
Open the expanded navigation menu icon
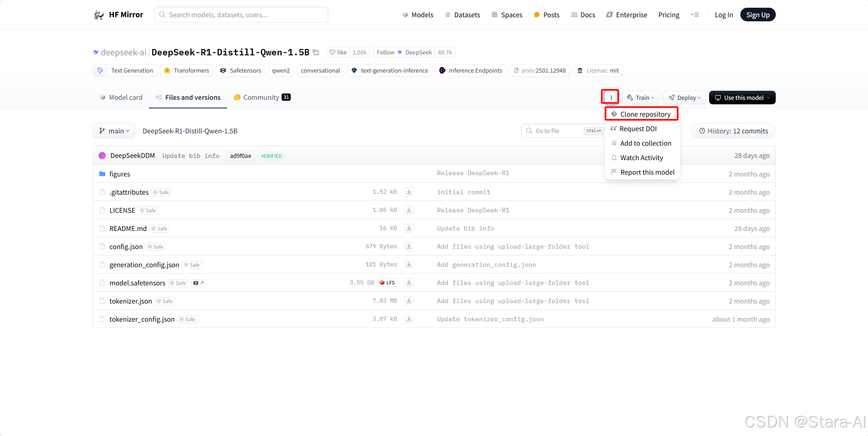tap(694, 15)
